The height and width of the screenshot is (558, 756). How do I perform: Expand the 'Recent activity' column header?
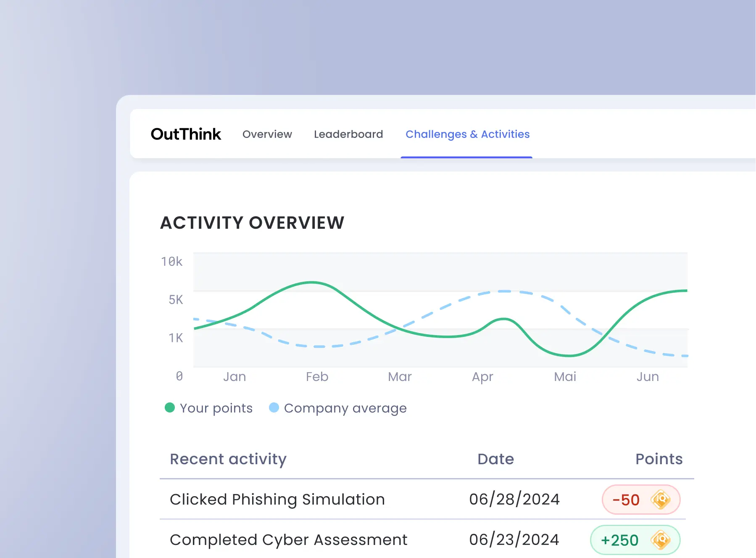coord(228,459)
